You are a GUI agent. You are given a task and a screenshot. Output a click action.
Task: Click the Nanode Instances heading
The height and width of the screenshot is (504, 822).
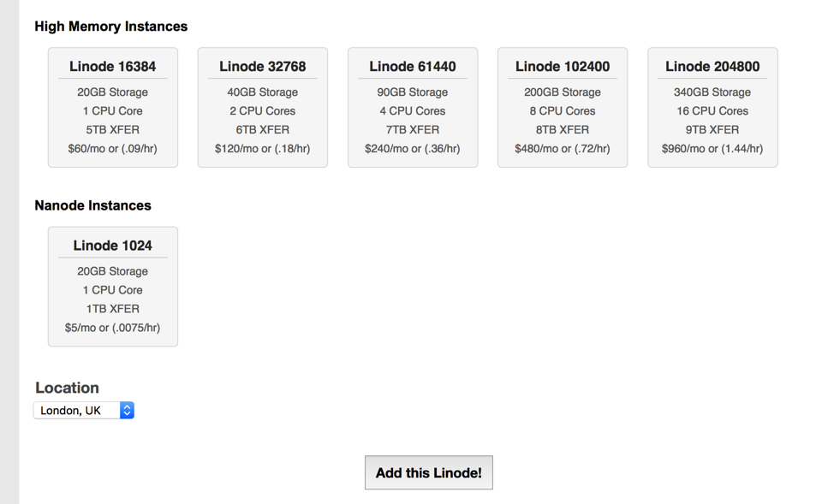point(92,205)
